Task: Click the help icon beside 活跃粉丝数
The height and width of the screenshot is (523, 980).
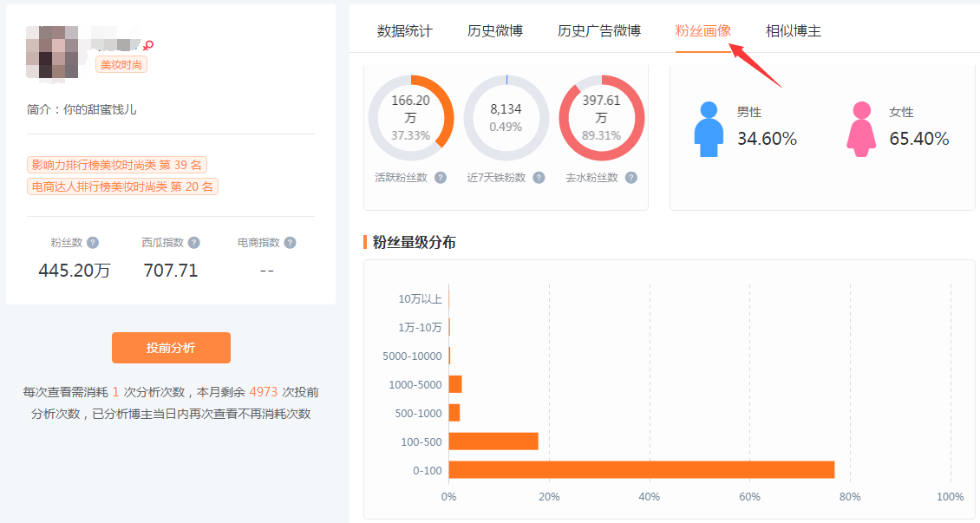Action: (441, 177)
